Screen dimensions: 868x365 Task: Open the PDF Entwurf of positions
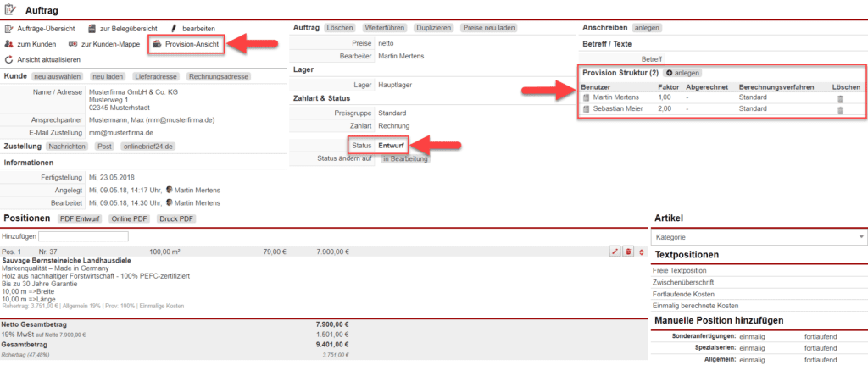81,218
